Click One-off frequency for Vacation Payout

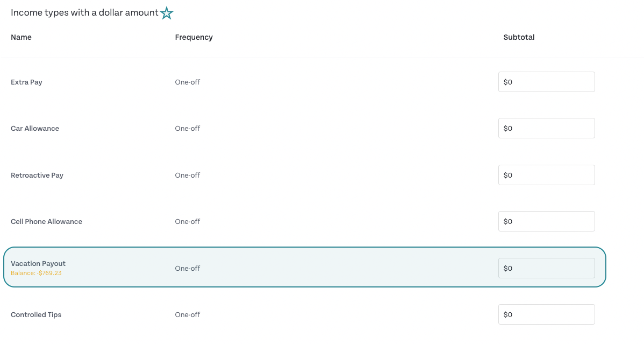pyautogui.click(x=187, y=268)
